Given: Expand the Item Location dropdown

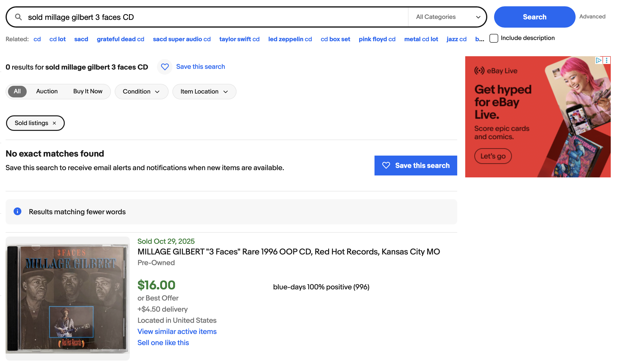Looking at the screenshot, I should (x=204, y=92).
